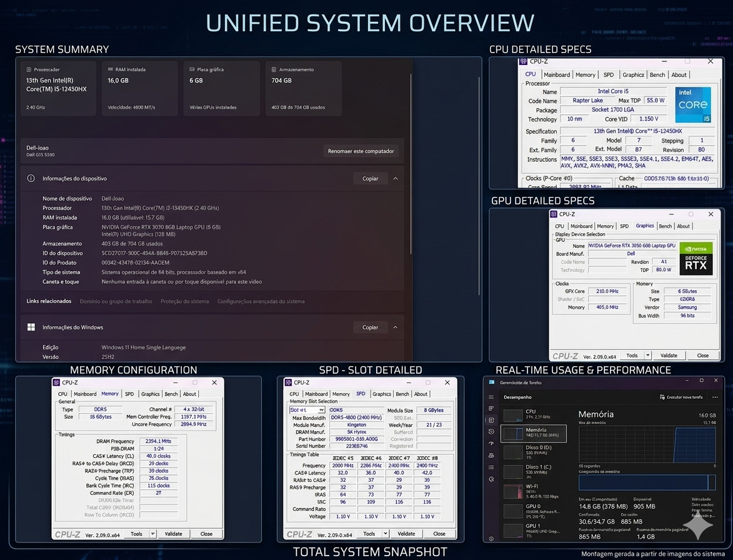
Task: Open App history icon in Task Manager sidebar
Action: tap(491, 431)
